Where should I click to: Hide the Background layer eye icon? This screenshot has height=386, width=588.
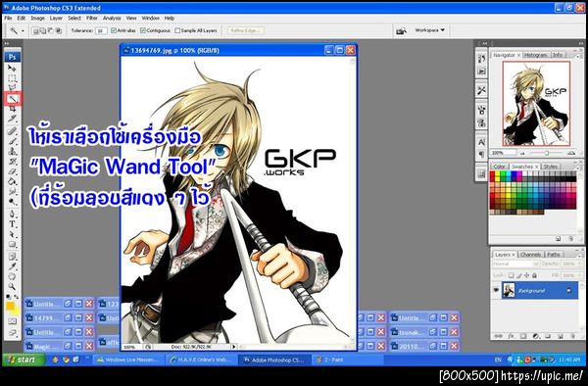point(496,290)
